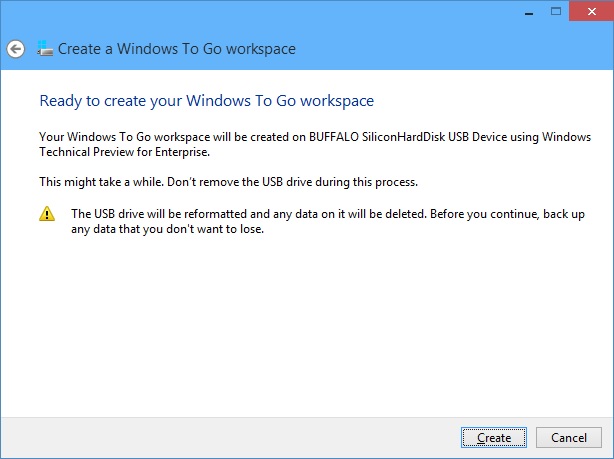This screenshot has height=459, width=614.
Task: Click the Windows To Go wizard icon
Action: 45,48
